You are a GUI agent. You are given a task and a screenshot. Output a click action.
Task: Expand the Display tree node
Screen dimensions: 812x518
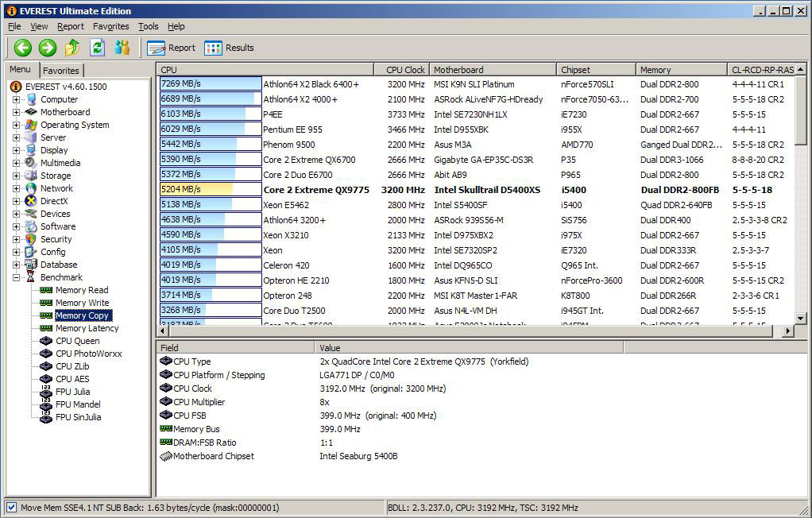16,150
